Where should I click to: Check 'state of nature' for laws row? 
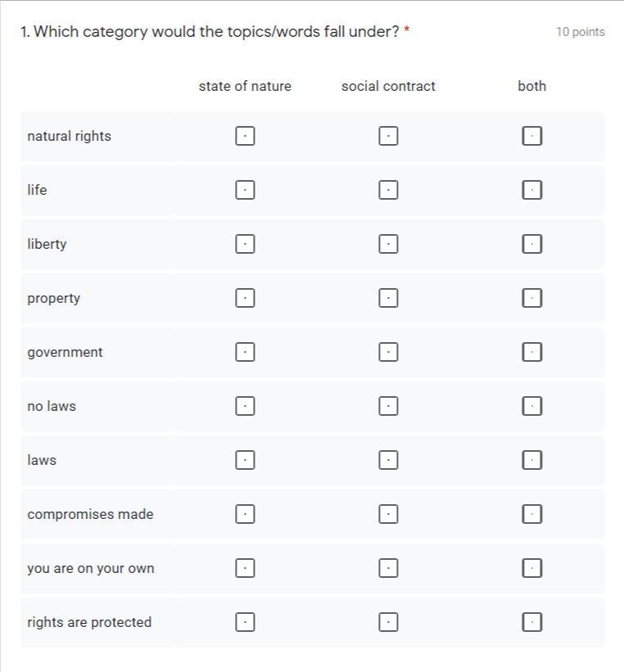(x=245, y=460)
